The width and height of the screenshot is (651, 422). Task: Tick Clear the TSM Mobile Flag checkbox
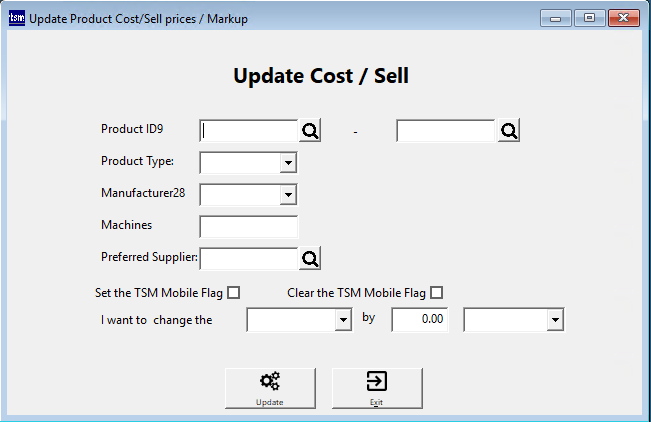(435, 293)
